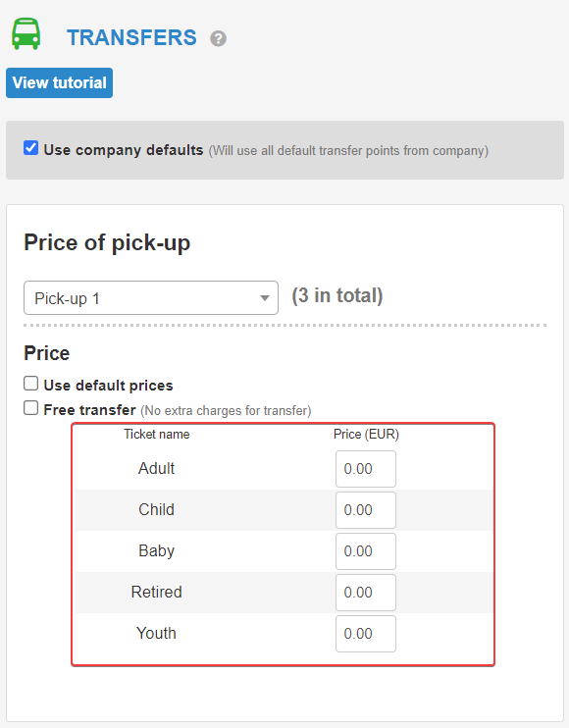
Task: Enable Use default prices checkbox
Action: (x=31, y=384)
